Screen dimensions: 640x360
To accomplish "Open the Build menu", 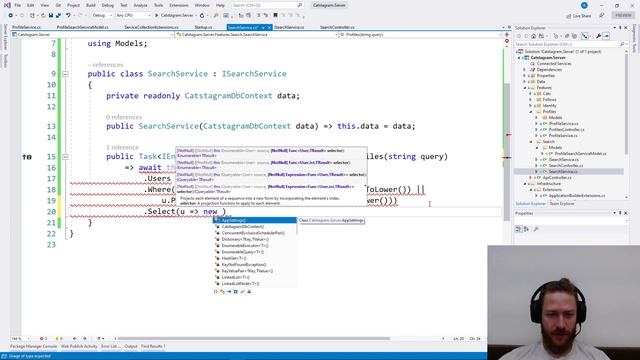I will coord(91,5).
